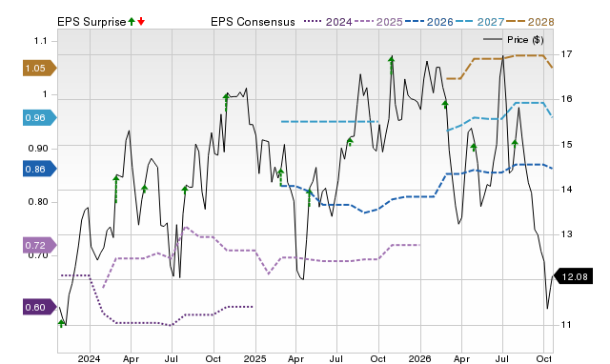Viewport: 610px width, 364px height.
Task: Click the green surprise arrow near the 11 price low
Action: 61,323
